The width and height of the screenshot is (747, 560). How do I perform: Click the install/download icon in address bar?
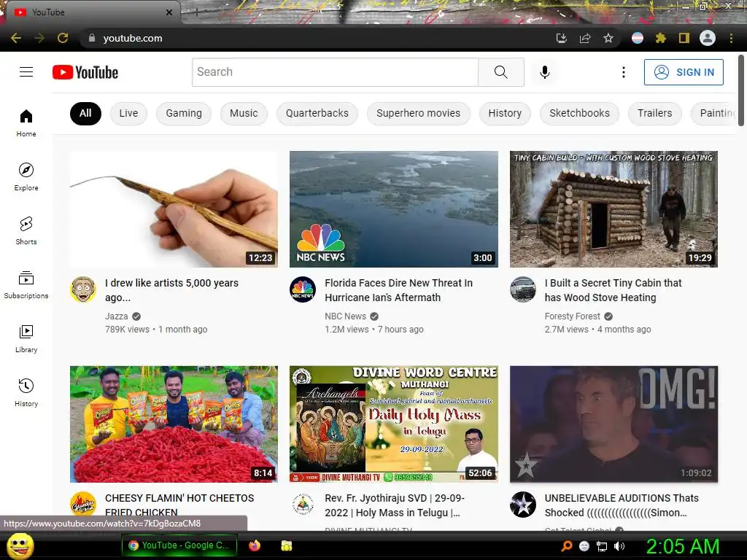pos(562,38)
